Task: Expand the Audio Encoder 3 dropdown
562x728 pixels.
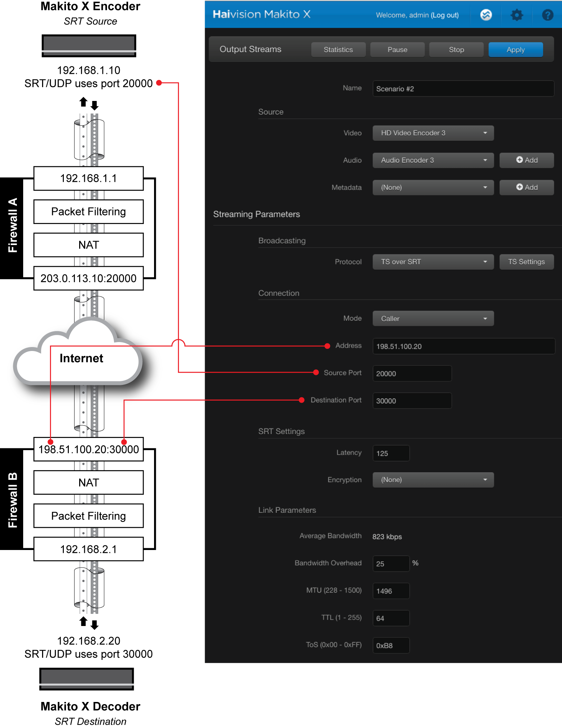Action: pos(433,161)
